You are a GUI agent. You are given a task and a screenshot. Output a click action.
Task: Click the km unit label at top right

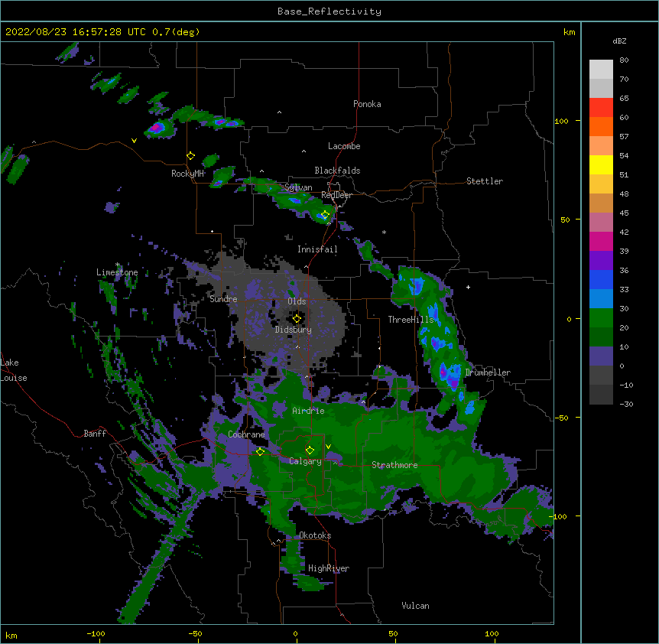click(570, 32)
